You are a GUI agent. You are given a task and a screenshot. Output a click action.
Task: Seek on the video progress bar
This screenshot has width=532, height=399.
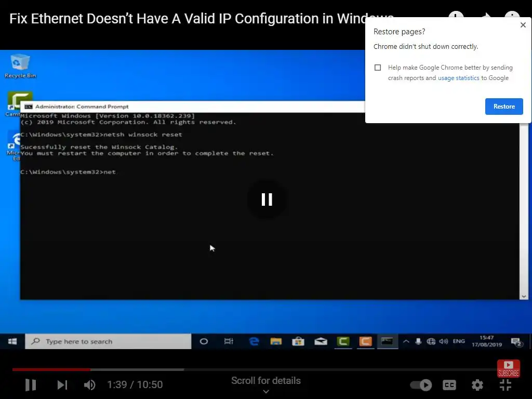pyautogui.click(x=255, y=369)
